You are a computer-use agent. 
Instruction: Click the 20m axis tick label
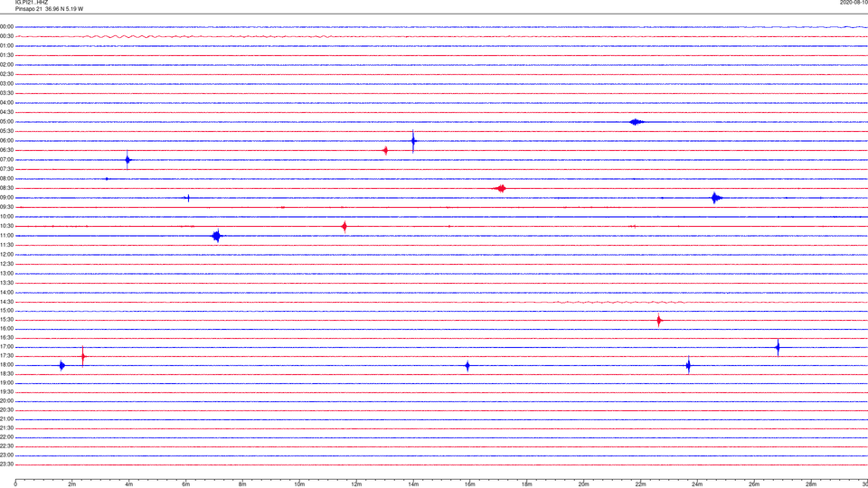[583, 484]
